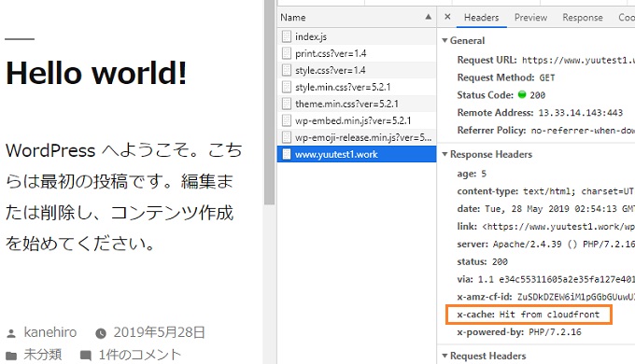Click the status: 200 header
Screen dimensions: 635x364
[x=483, y=261]
